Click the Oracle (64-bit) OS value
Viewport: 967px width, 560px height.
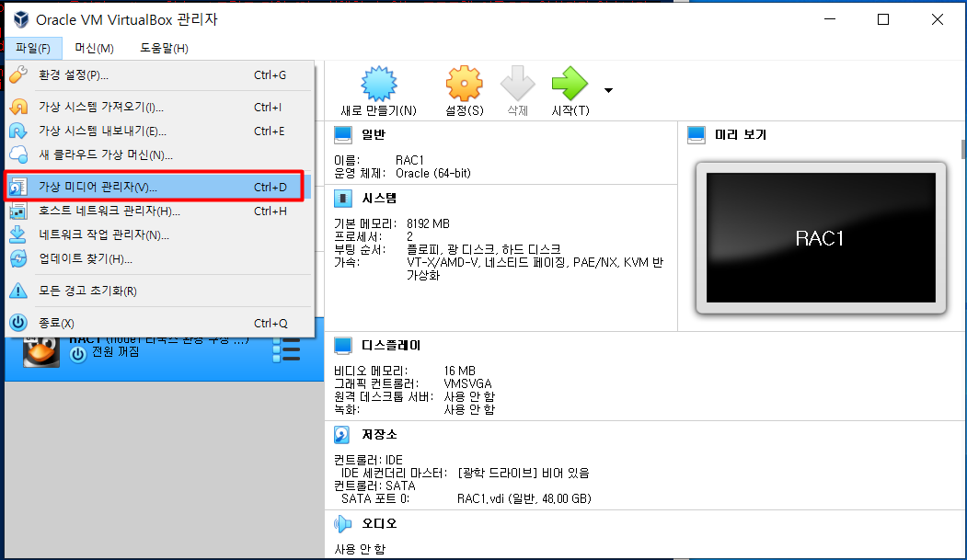(433, 174)
